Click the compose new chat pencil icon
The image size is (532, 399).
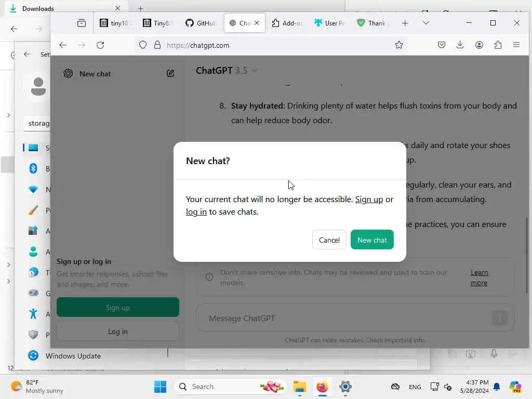[170, 73]
